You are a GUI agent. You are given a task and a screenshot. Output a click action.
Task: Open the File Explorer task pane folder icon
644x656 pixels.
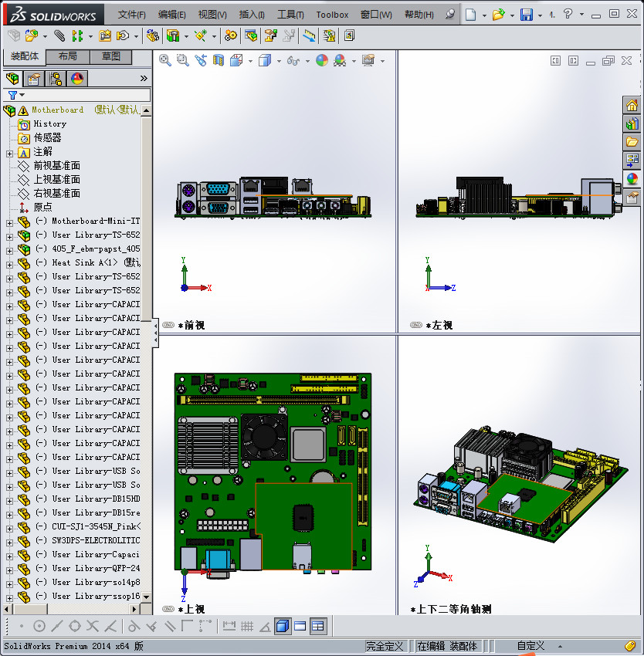632,142
